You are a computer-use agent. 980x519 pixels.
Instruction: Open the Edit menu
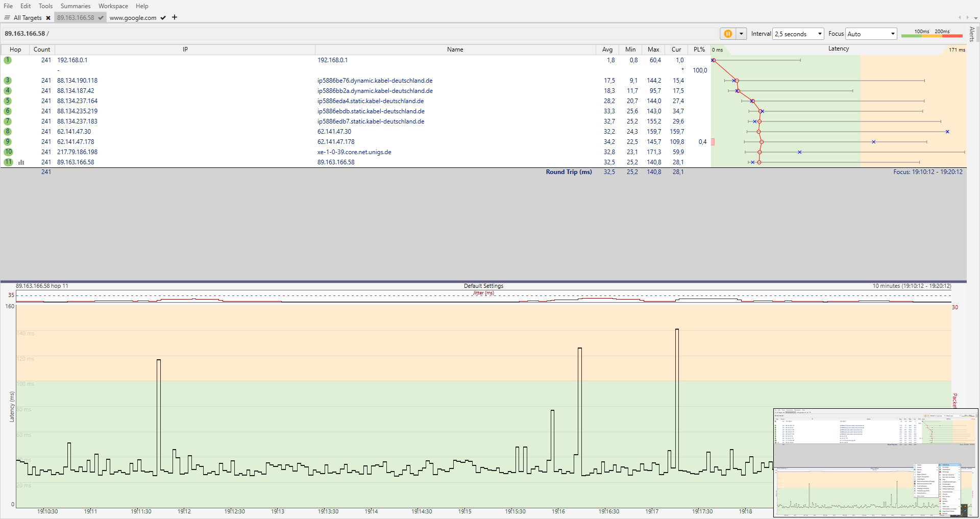point(26,6)
